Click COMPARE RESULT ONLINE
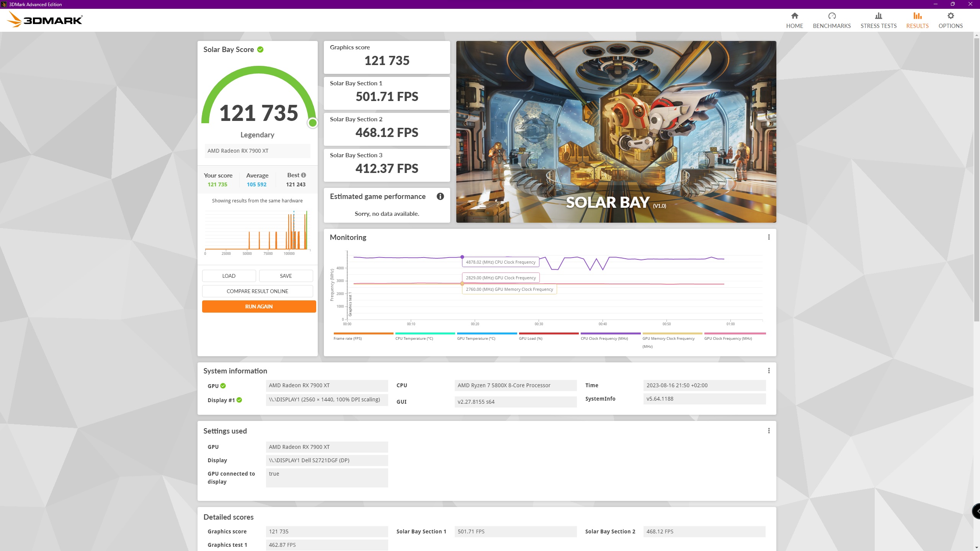The height and width of the screenshot is (551, 980). tap(257, 291)
